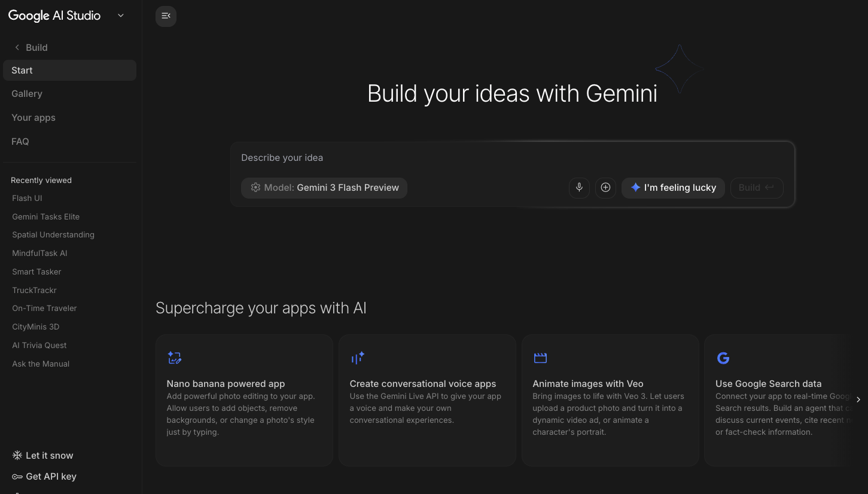Open the FAQ sidebar item
The image size is (868, 494).
coord(20,142)
